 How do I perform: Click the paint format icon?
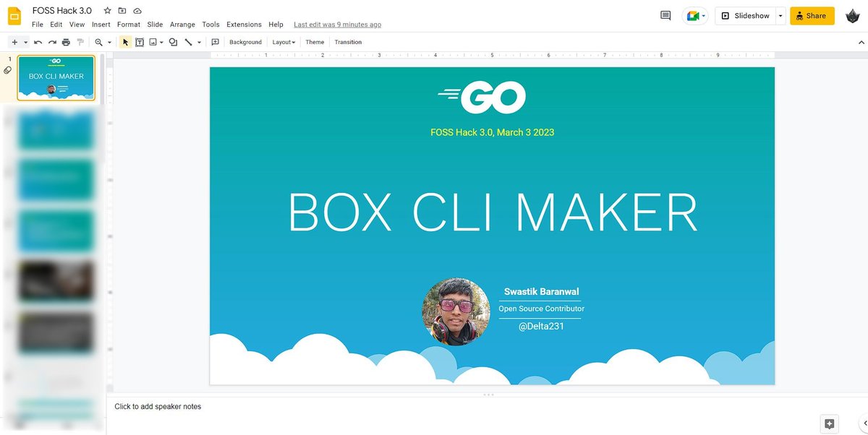point(80,43)
